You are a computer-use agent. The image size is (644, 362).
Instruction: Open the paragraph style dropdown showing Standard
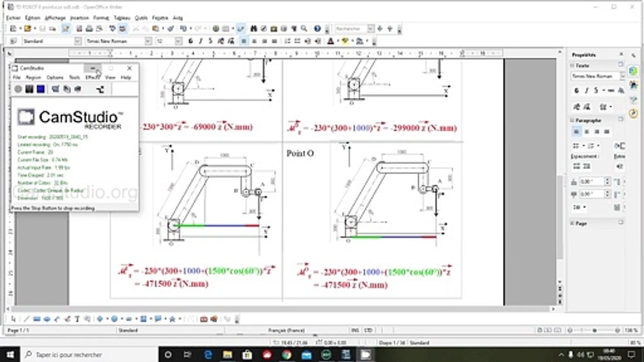click(78, 41)
